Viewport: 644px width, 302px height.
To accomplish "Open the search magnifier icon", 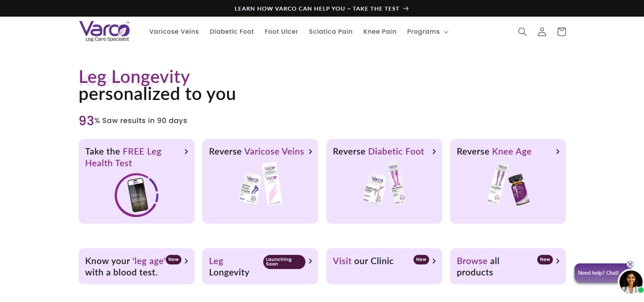I will point(522,32).
